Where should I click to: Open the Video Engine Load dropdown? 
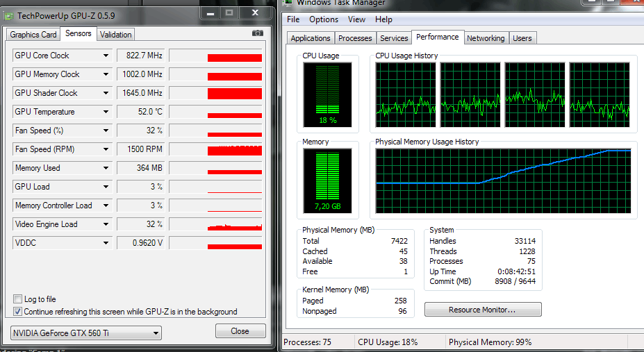click(106, 224)
